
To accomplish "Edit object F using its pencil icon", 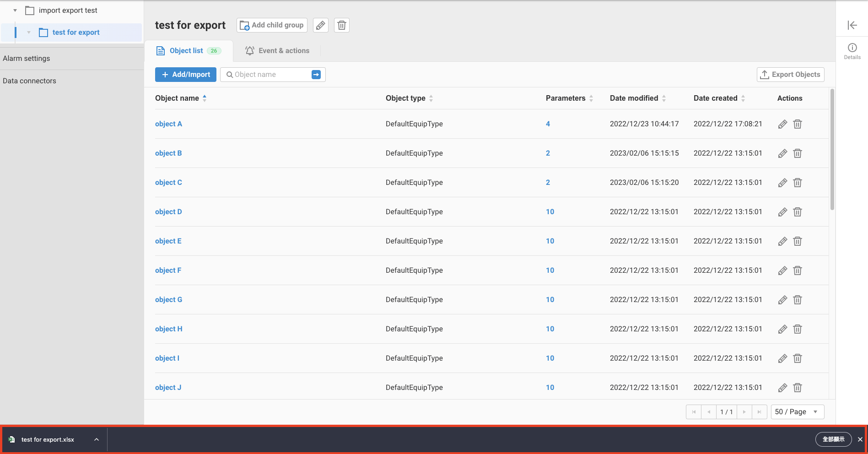I will (x=782, y=270).
